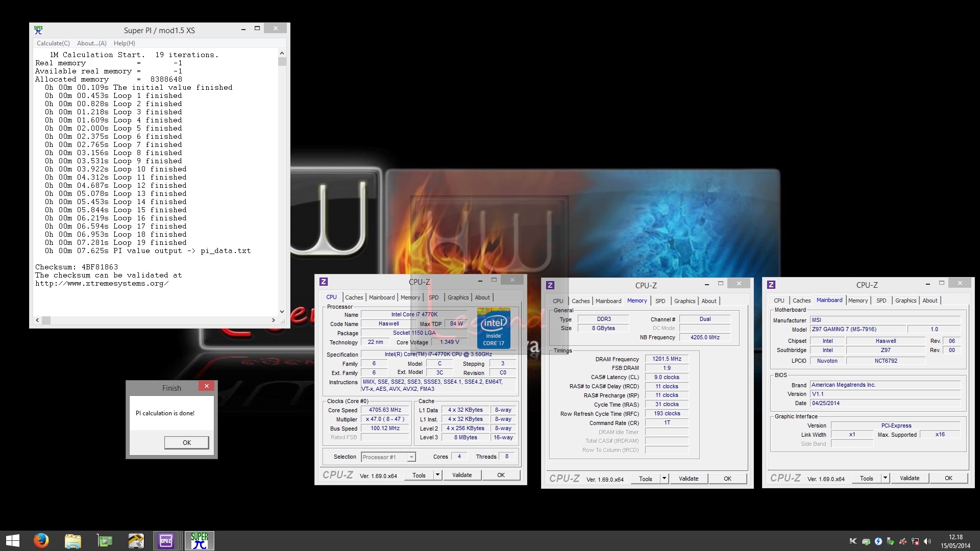Switch to Super PI in the taskbar

[x=199, y=541]
